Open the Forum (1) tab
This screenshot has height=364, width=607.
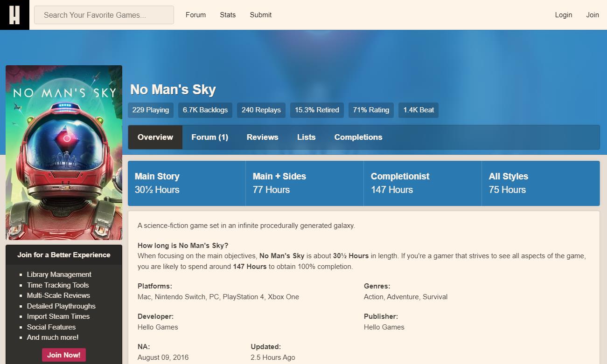pyautogui.click(x=209, y=137)
